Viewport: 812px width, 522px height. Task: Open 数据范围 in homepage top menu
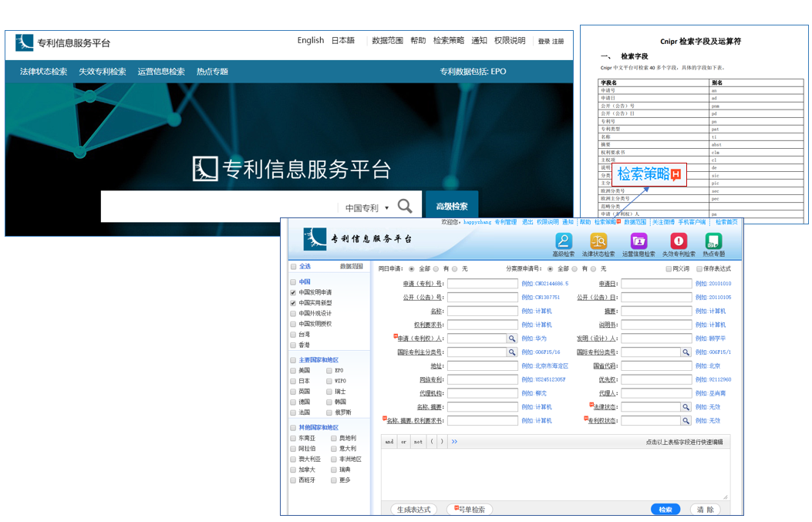point(387,40)
